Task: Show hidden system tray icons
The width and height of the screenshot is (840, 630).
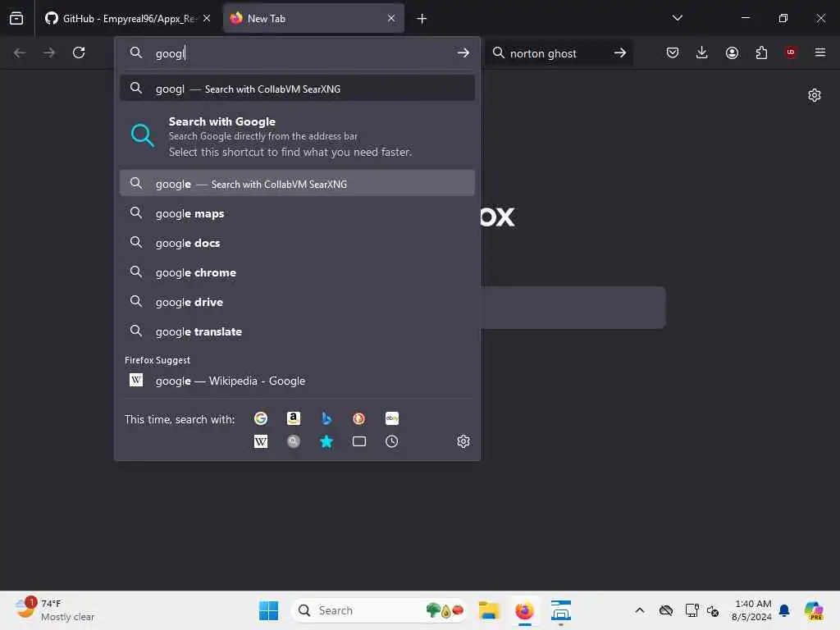Action: [640, 610]
